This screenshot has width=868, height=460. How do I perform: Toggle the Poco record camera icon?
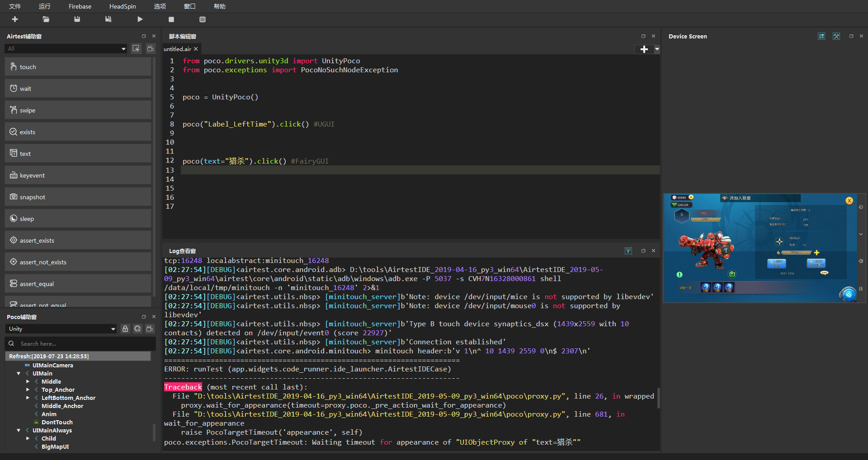click(x=150, y=329)
